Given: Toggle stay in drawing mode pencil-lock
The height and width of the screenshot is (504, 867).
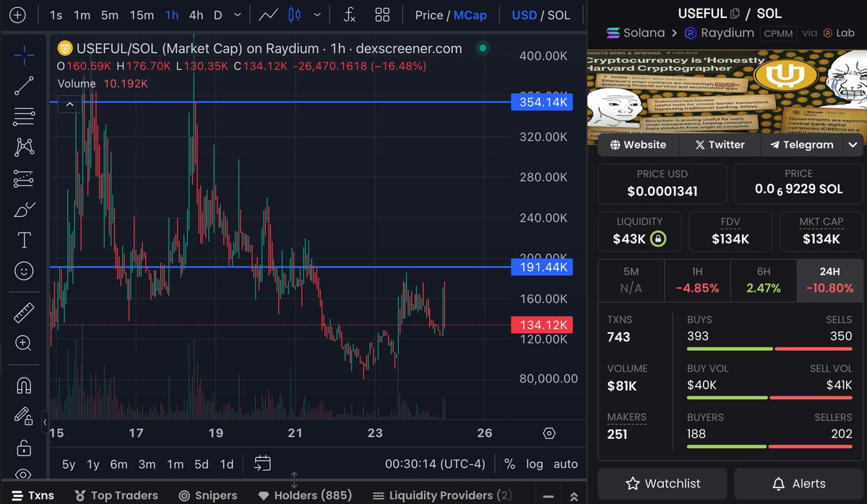Looking at the screenshot, I should click(24, 416).
